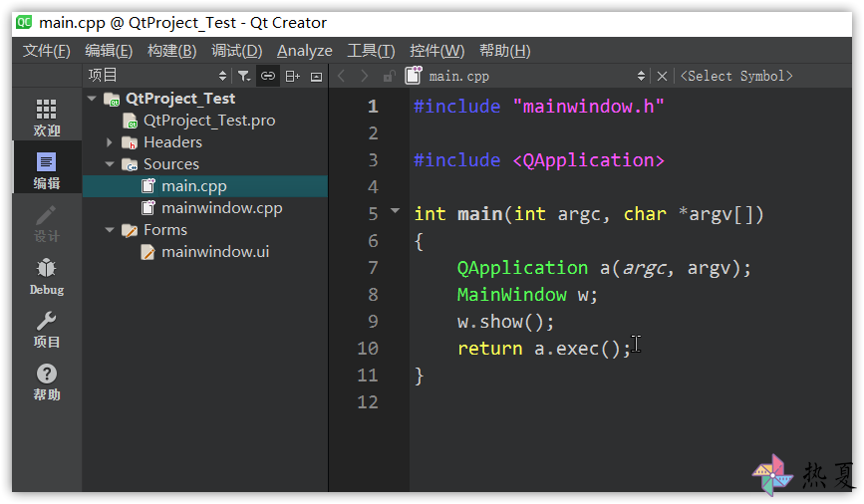Viewport: 864px width, 504px height.
Task: Click the Headers folder label
Action: 172,142
